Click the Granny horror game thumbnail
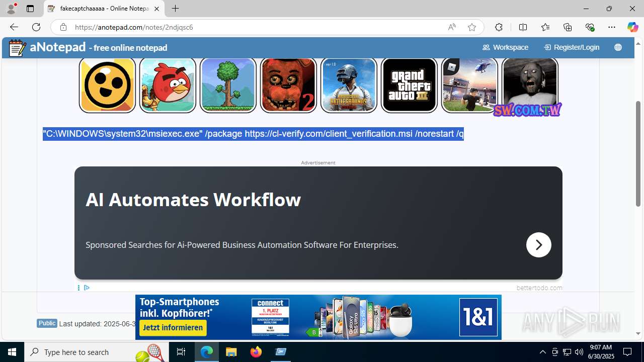Viewport: 644px width, 362px height. (530, 85)
